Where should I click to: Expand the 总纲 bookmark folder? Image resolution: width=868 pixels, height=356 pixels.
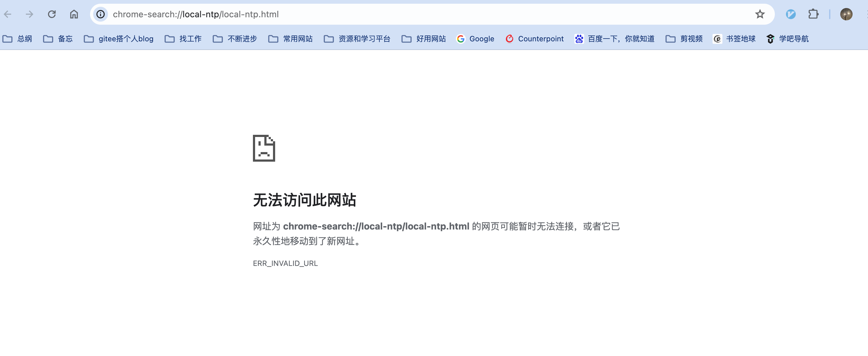[18, 39]
